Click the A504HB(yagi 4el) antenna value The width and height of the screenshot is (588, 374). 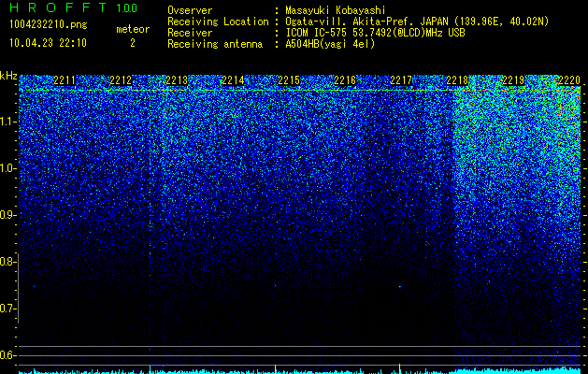[330, 44]
